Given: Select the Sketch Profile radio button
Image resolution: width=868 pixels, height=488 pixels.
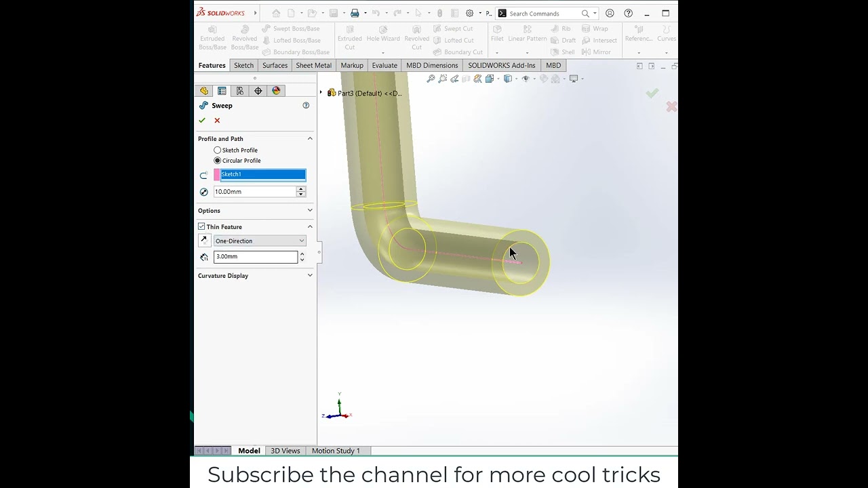Looking at the screenshot, I should tap(218, 150).
